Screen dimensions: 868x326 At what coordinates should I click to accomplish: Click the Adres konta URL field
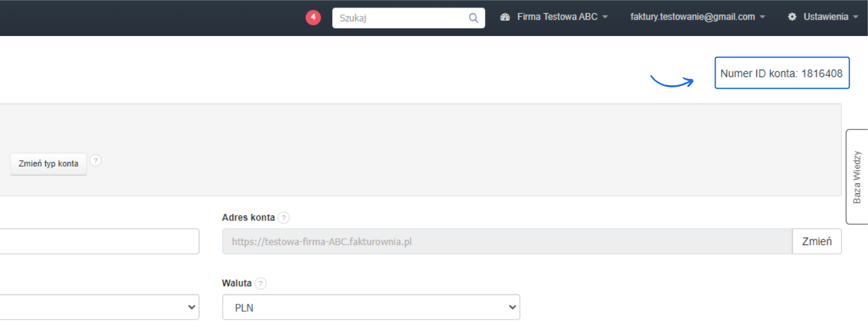click(x=506, y=242)
